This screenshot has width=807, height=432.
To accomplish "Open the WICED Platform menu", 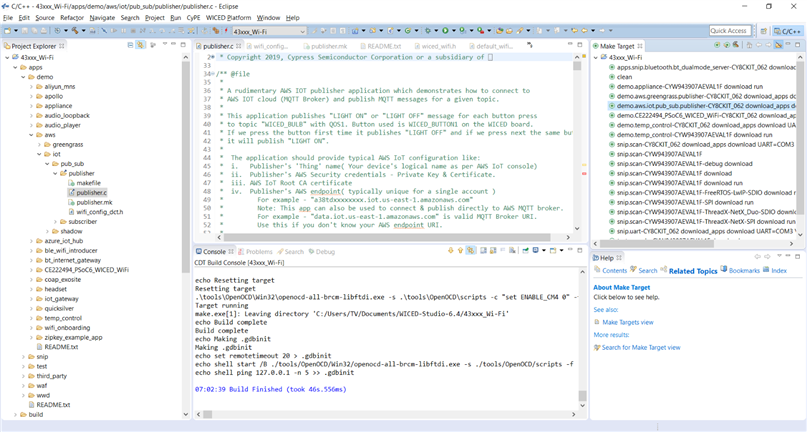I will point(229,17).
